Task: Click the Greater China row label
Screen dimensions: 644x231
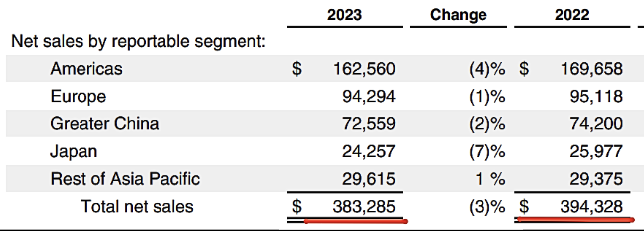Action: tap(104, 123)
